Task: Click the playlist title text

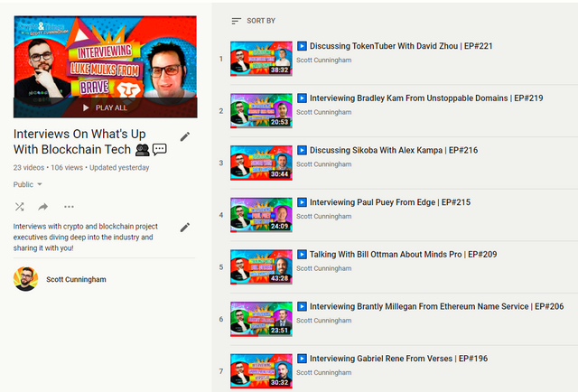Action: (x=90, y=142)
